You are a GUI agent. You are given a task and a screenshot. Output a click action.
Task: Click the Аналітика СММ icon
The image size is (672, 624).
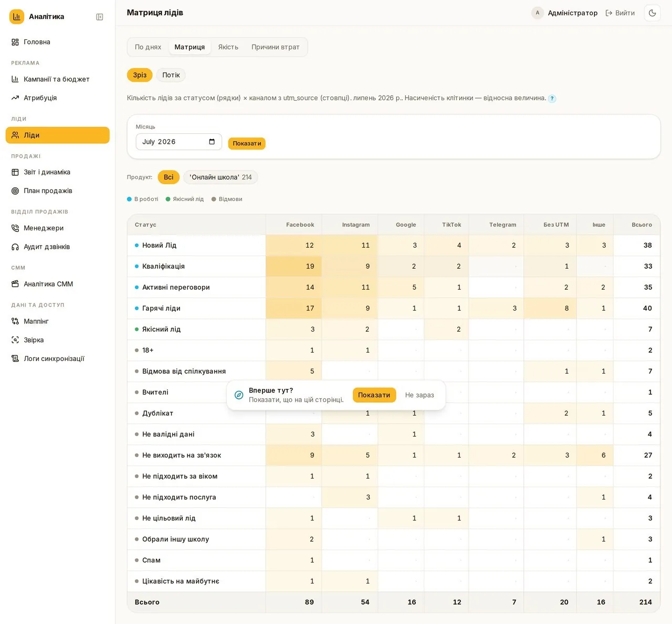[x=15, y=284]
